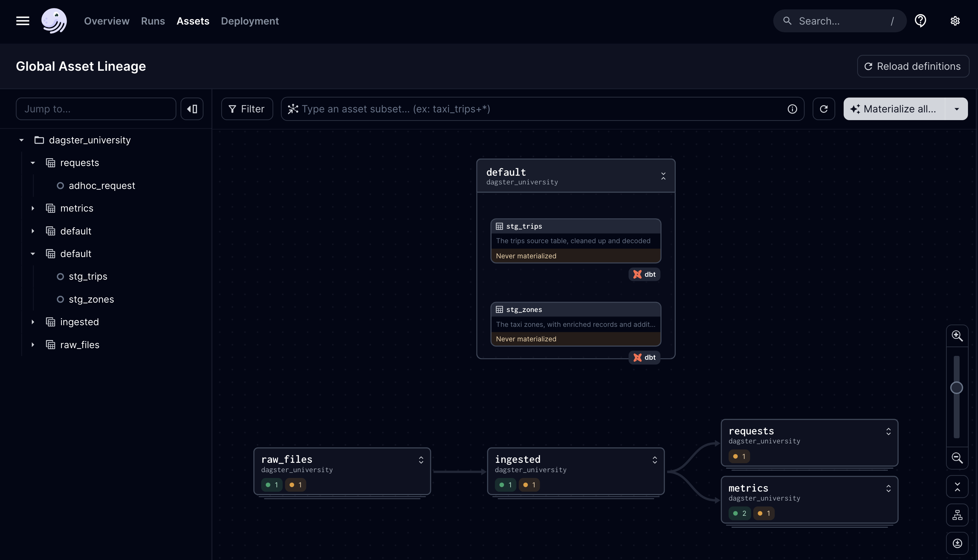Click the raw_files group icon in sidebar
The width and height of the screenshot is (978, 560).
click(x=50, y=345)
